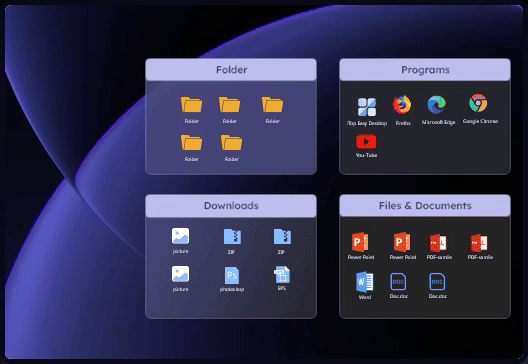This screenshot has width=528, height=364.
Task: Open the last PDF-sample file in the row
Action: point(479,243)
